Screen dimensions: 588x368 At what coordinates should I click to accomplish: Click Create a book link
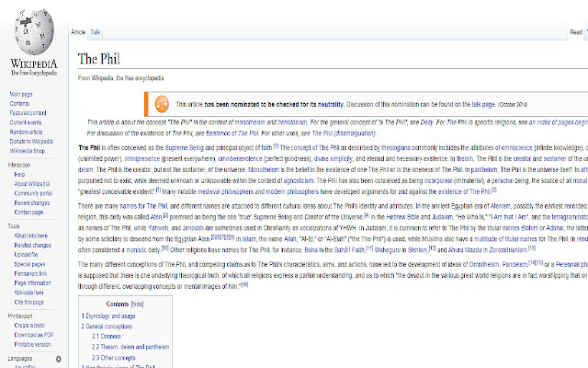tap(29, 326)
